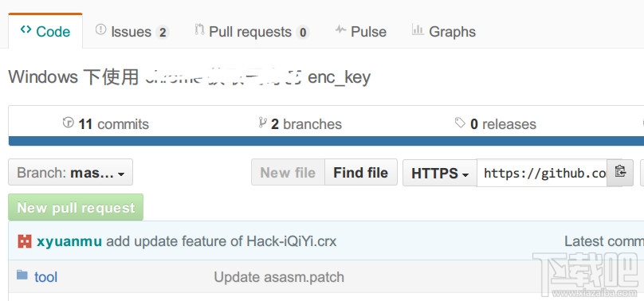644x301 pixels.
Task: Click the Find file button
Action: 360,172
